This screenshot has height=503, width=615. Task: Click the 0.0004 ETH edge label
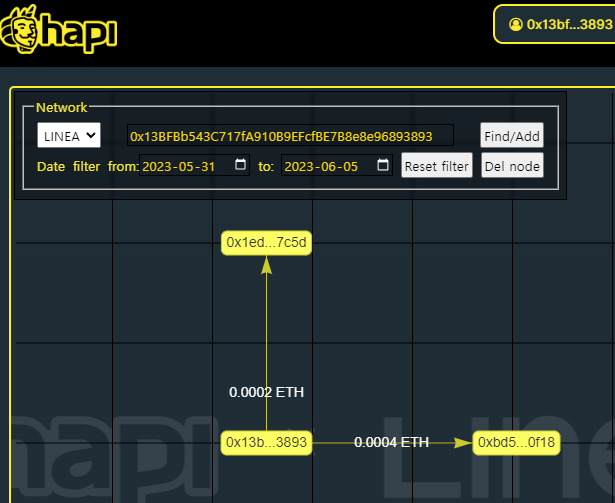coord(391,442)
